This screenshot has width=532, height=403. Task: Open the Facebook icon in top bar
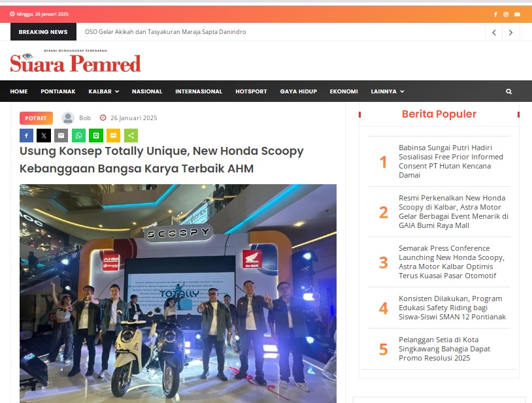pos(495,14)
